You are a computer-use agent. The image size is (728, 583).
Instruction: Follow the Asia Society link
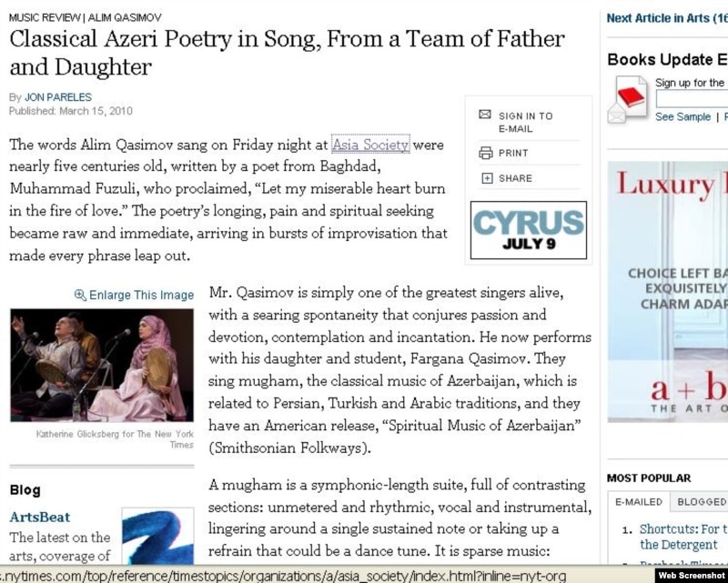click(x=370, y=144)
